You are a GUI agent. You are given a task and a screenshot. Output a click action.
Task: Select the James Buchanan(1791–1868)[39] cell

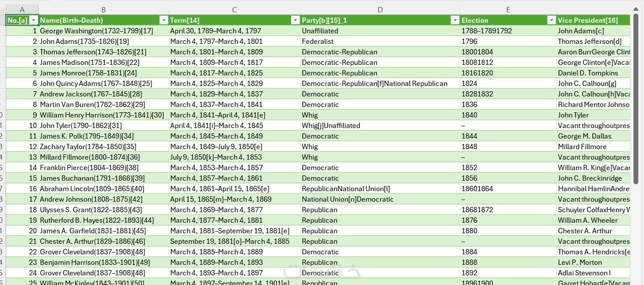(104, 178)
